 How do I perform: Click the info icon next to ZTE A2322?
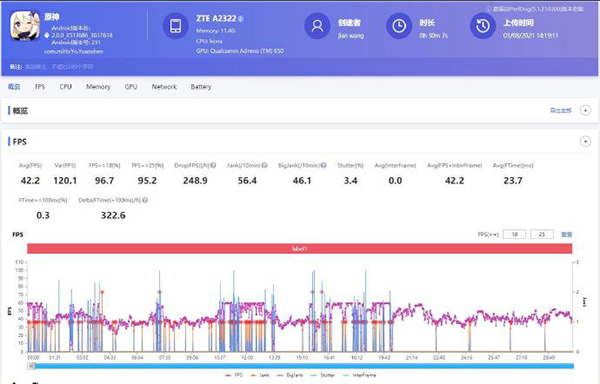[x=241, y=18]
